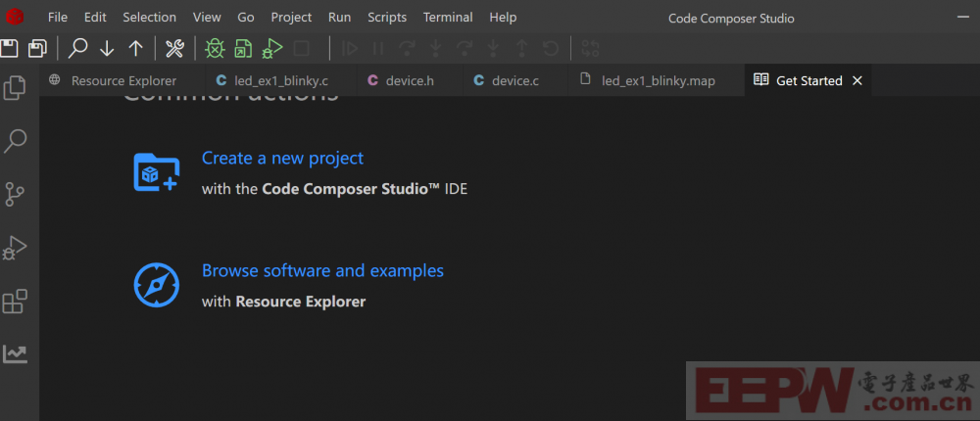980x421 pixels.
Task: Switch to the led_ex1_blinky.map tab
Action: coord(657,80)
